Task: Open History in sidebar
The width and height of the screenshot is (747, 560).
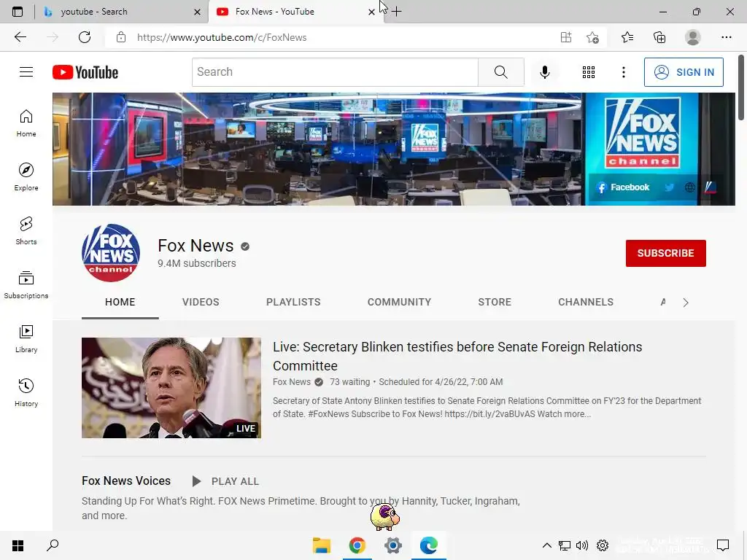Action: pyautogui.click(x=26, y=392)
